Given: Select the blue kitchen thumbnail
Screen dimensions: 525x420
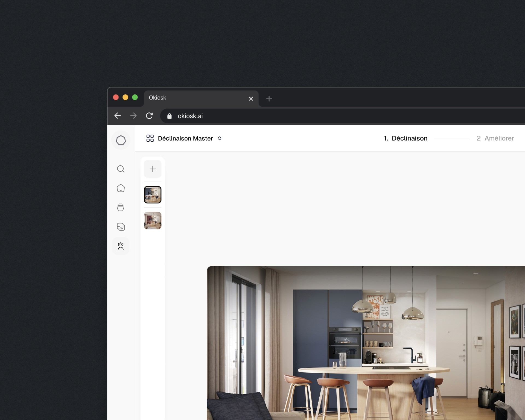Looking at the screenshot, I should coord(153,195).
